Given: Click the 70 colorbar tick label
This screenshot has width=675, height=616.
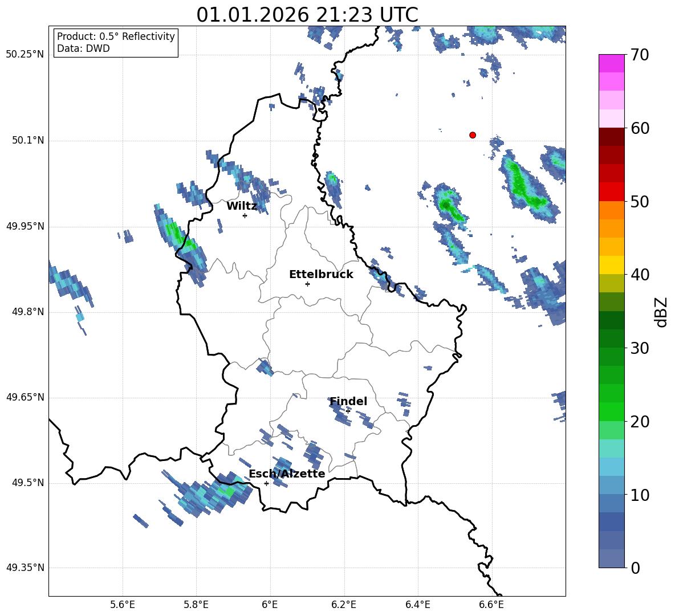Looking at the screenshot, I should pyautogui.click(x=640, y=55).
